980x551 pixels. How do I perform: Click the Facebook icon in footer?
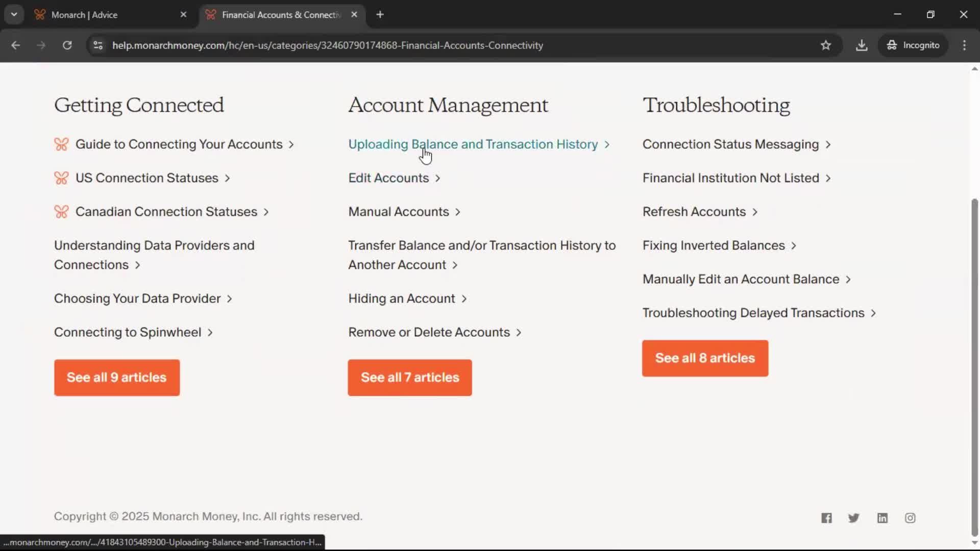coord(826,518)
